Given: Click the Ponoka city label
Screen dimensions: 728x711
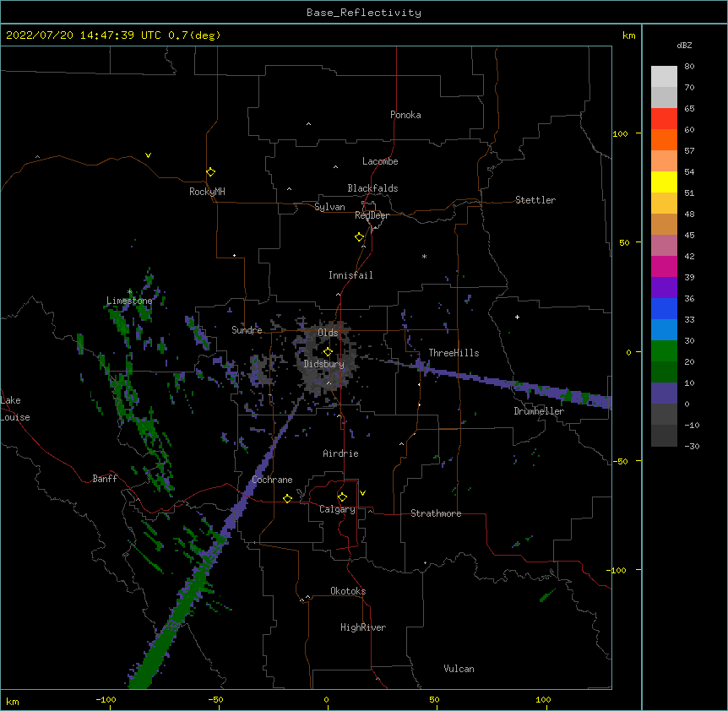Looking at the screenshot, I should pyautogui.click(x=405, y=115).
